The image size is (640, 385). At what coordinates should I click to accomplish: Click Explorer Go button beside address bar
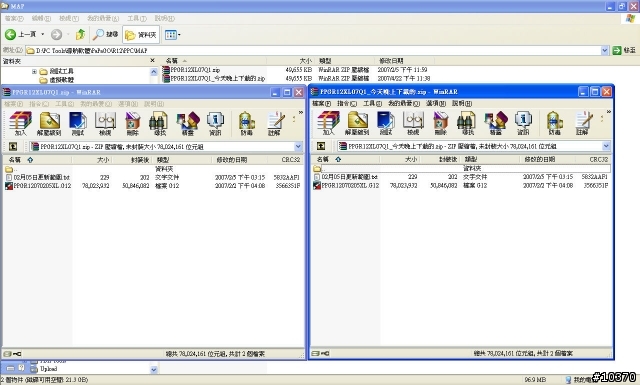pos(624,50)
